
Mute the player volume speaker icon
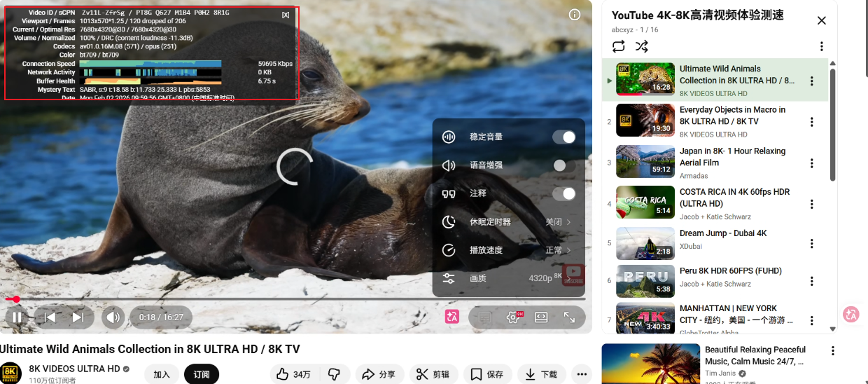[113, 317]
